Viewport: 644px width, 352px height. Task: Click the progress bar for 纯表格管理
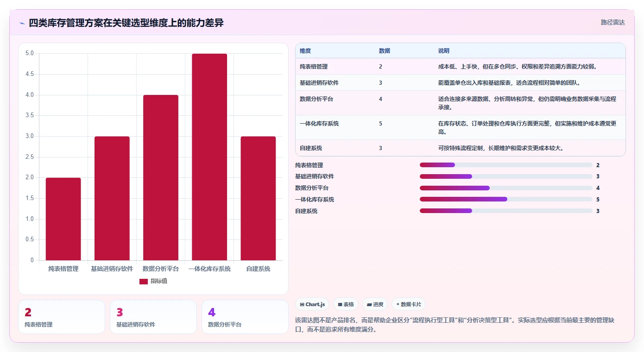click(x=506, y=165)
